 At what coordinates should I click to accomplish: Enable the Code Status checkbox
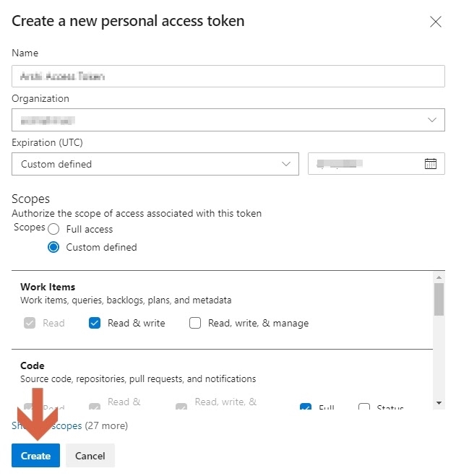pos(364,407)
